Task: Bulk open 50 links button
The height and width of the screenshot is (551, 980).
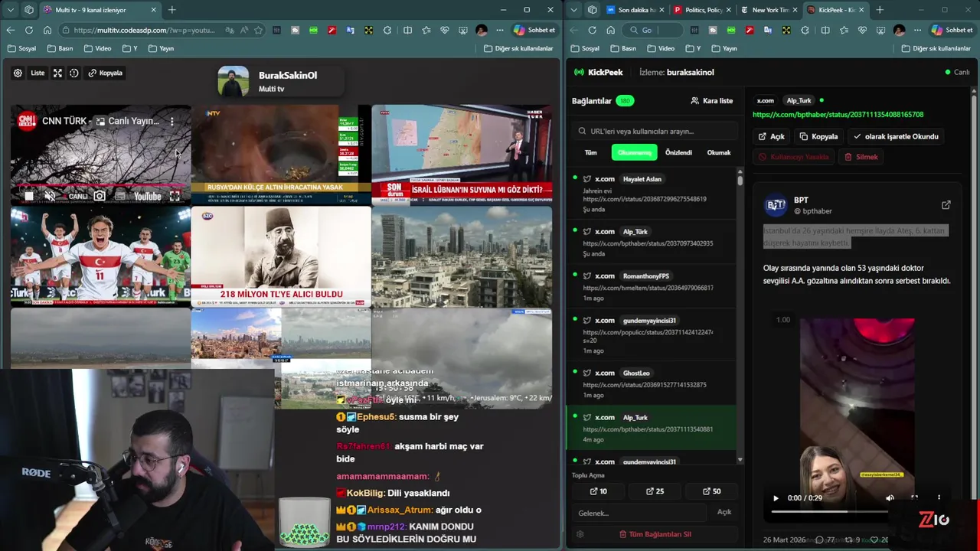Action: point(711,491)
